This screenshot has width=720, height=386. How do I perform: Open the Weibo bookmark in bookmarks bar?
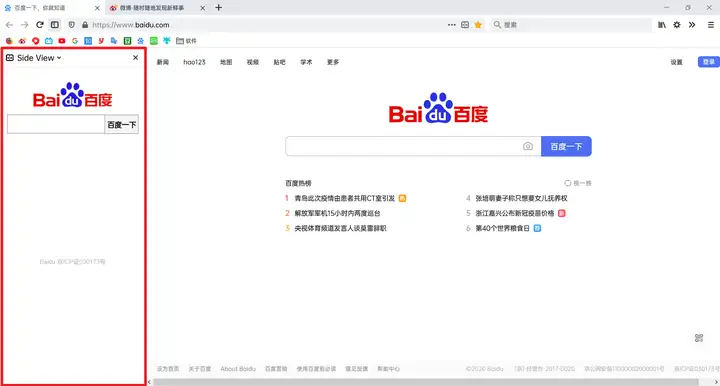[x=22, y=41]
